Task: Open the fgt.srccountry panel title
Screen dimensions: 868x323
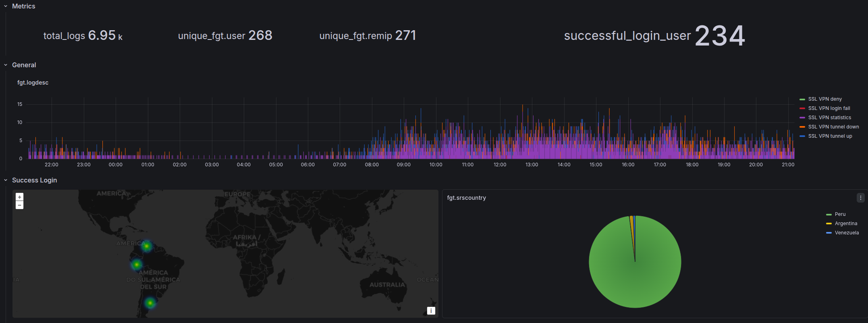Action: pos(466,198)
